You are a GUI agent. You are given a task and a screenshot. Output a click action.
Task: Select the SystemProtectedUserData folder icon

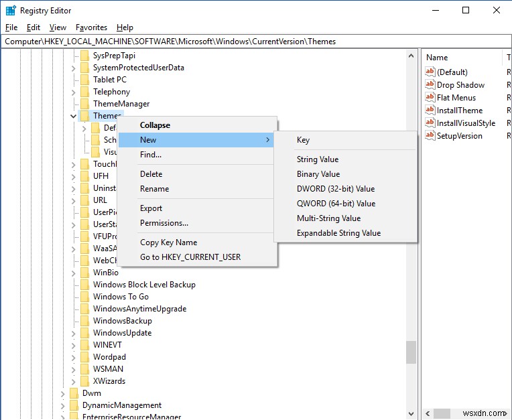point(84,68)
